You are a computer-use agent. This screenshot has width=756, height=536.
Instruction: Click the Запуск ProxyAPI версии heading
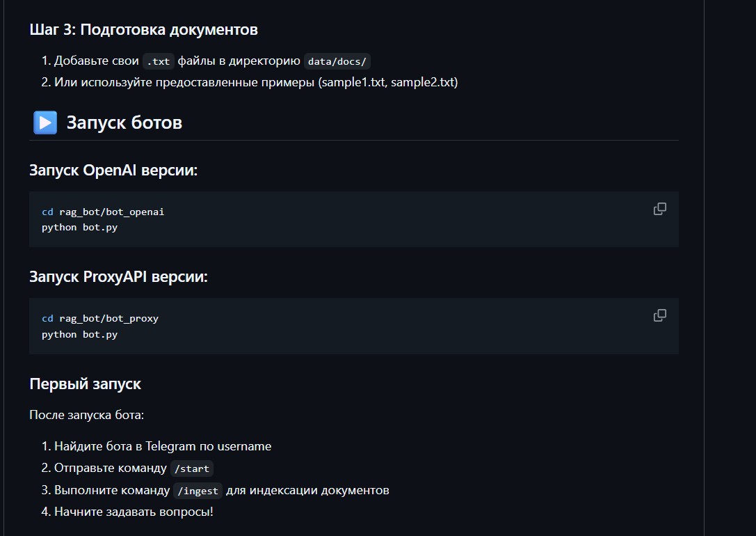coord(118,277)
